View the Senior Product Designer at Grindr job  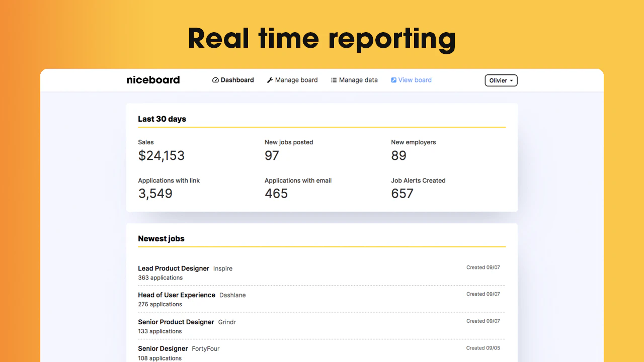(x=176, y=322)
